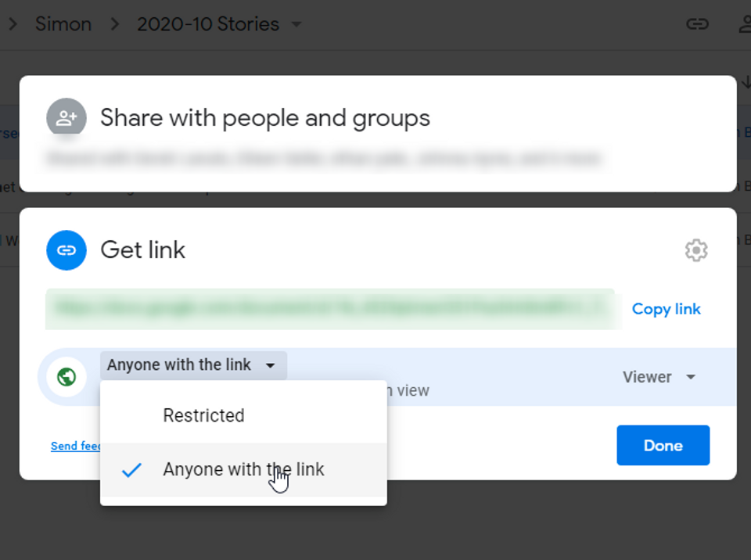
Task: Open the Send feedback link
Action: [x=75, y=446]
